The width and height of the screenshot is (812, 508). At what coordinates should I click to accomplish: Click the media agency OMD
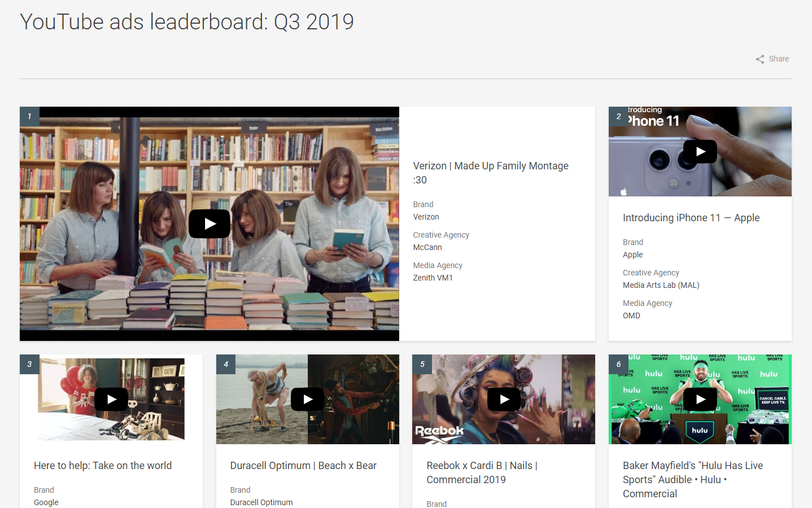click(631, 316)
